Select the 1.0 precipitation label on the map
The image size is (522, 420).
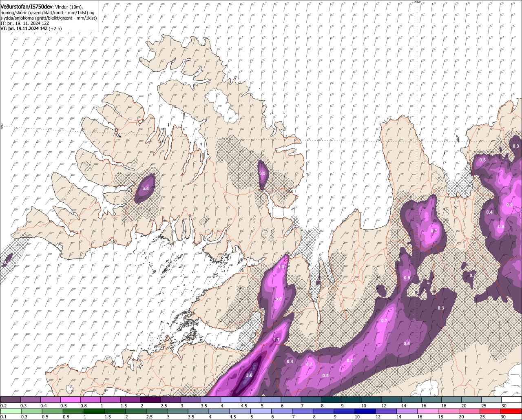pos(281,267)
